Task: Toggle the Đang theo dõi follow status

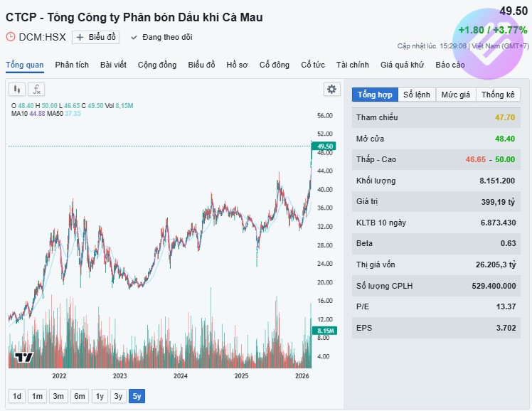Action: click(161, 37)
